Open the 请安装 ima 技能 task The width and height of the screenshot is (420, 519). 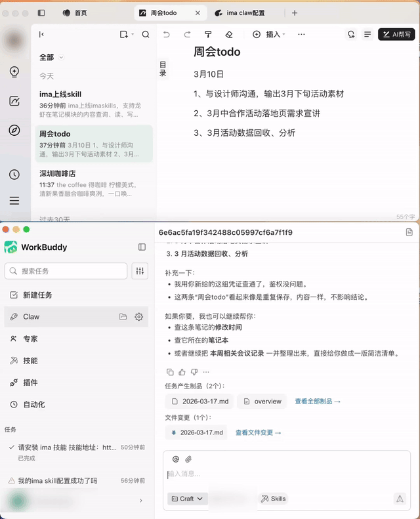[76, 452]
